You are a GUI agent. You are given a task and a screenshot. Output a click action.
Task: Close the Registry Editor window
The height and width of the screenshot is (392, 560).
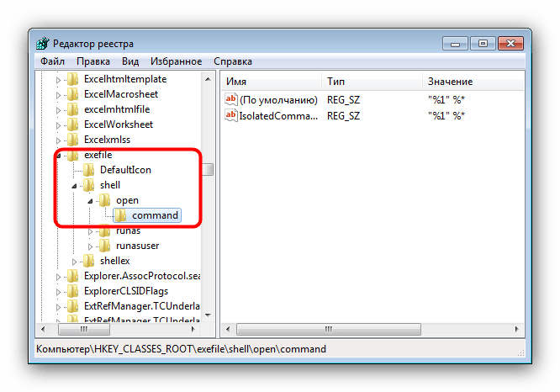510,44
